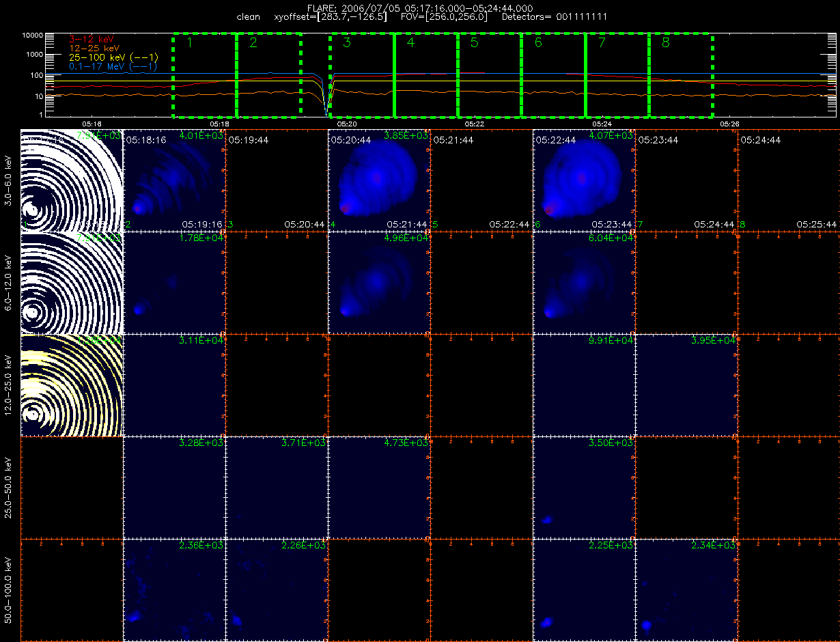Select interval box 6 in the light curve
The width and height of the screenshot is (840, 642).
[x=554, y=74]
